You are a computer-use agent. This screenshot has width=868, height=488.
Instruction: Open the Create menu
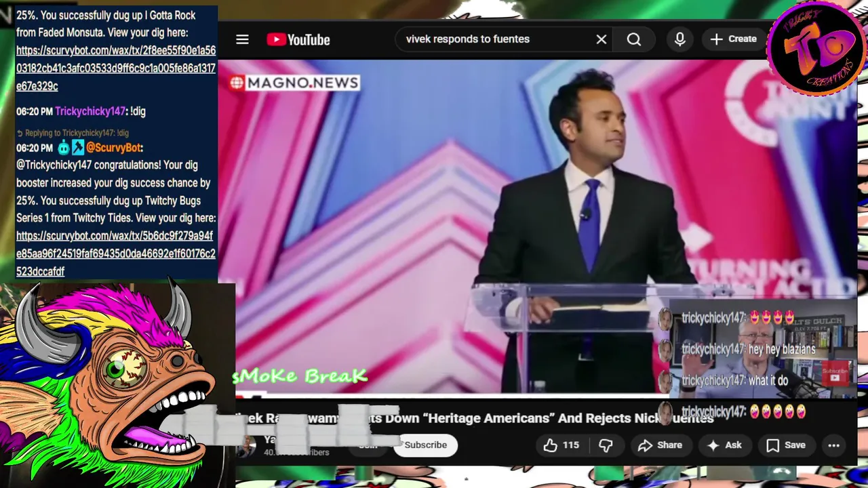(733, 39)
